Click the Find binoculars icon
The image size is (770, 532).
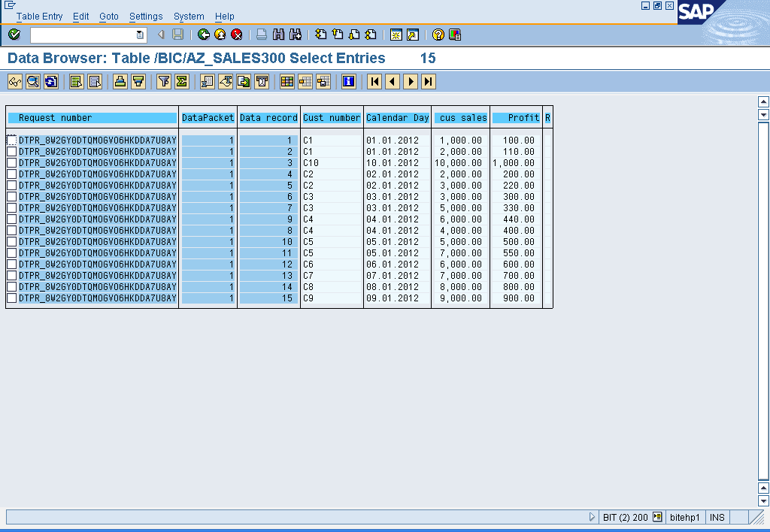pyautogui.click(x=278, y=35)
